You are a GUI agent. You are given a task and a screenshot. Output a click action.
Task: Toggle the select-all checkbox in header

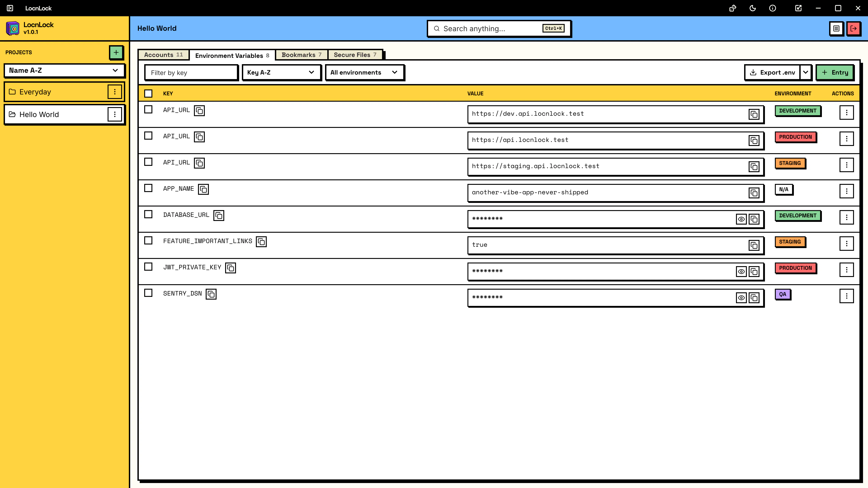pos(148,94)
